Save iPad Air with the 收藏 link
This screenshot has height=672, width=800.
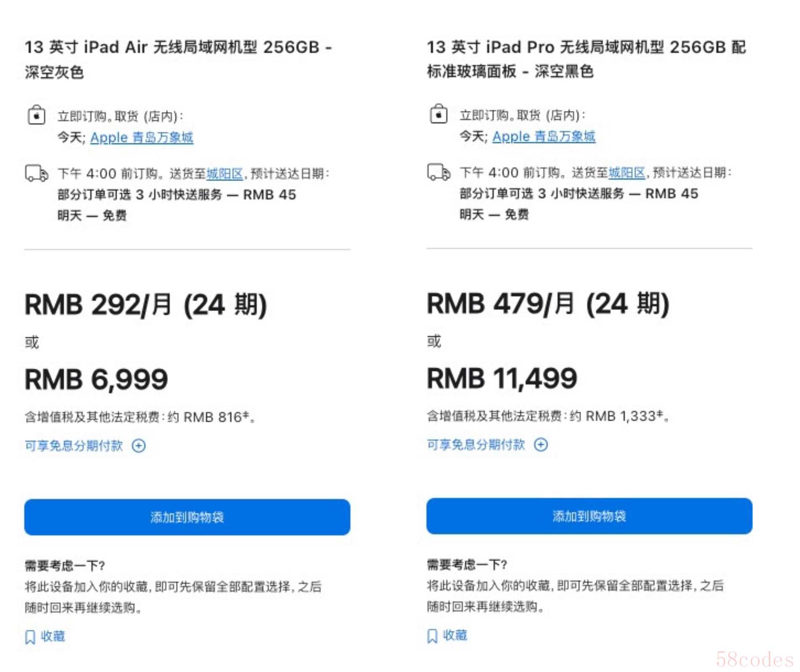click(x=53, y=636)
